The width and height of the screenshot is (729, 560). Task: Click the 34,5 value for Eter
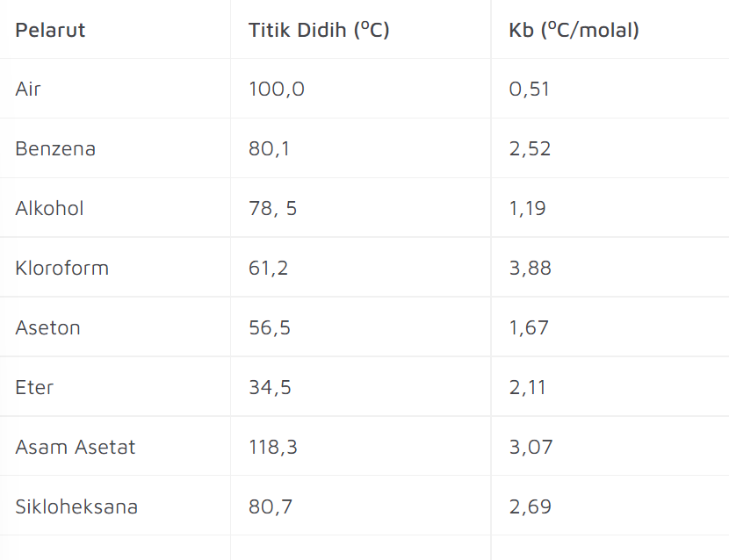pos(270,387)
